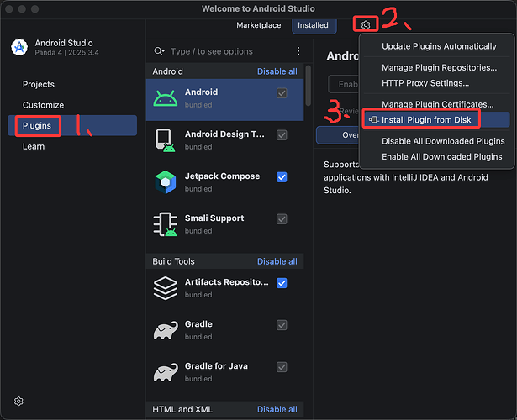Screen dimensions: 517x420
Task: Click the Android Studio logo icon
Action: (19, 47)
